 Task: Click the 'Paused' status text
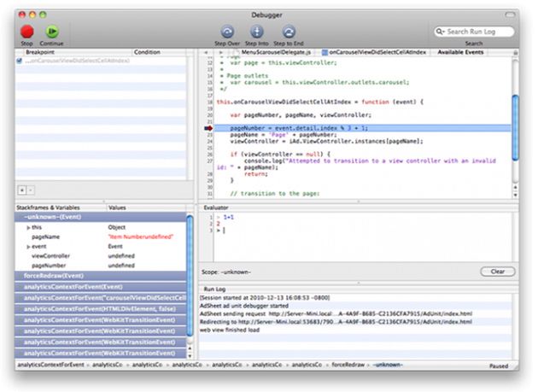[499, 366]
